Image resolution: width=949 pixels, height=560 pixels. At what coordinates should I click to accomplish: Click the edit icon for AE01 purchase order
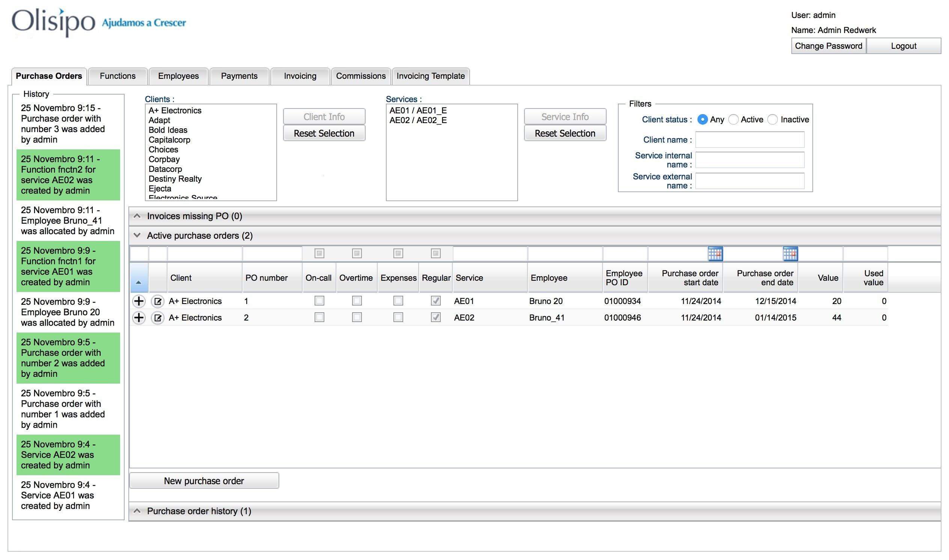(158, 301)
